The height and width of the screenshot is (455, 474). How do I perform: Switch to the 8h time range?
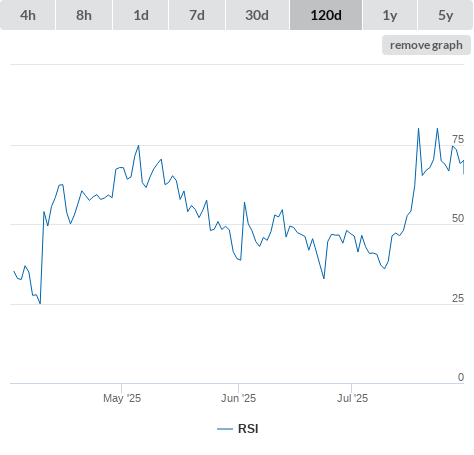[84, 15]
